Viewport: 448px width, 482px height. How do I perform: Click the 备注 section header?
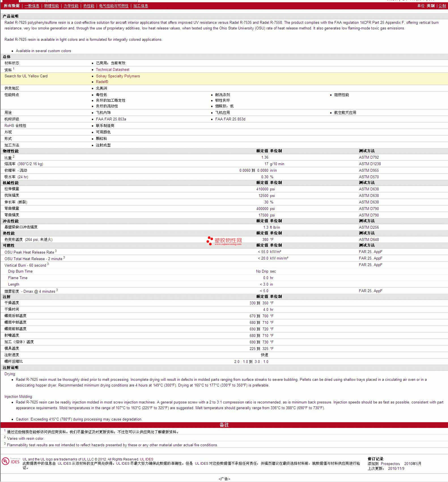point(224,425)
